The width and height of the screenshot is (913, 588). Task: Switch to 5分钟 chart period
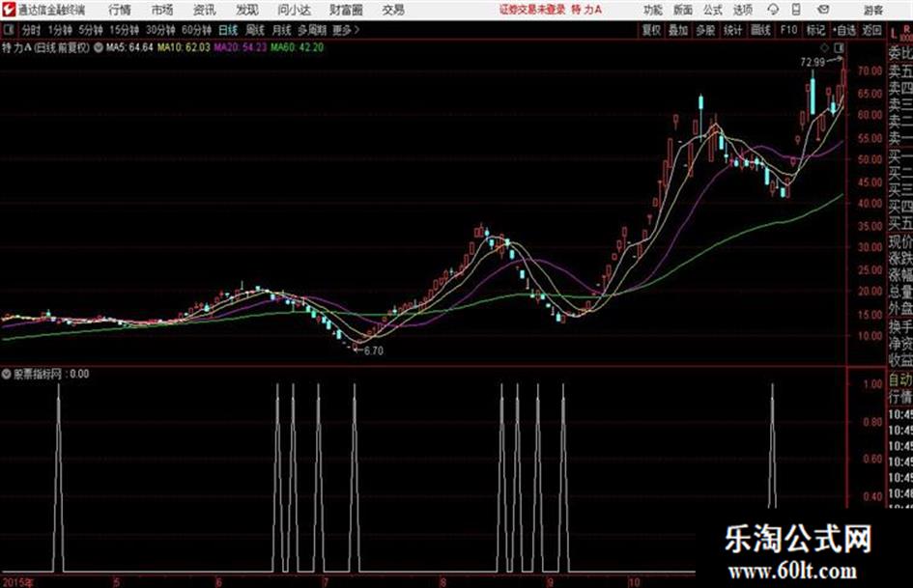coord(91,30)
